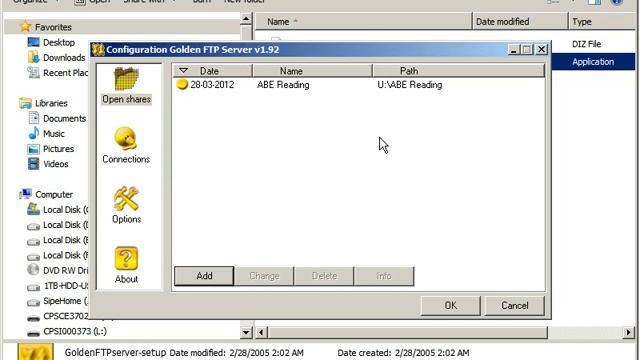Select the DIZ File type row in Explorer
Screen dimensions: 640x360
(586, 44)
